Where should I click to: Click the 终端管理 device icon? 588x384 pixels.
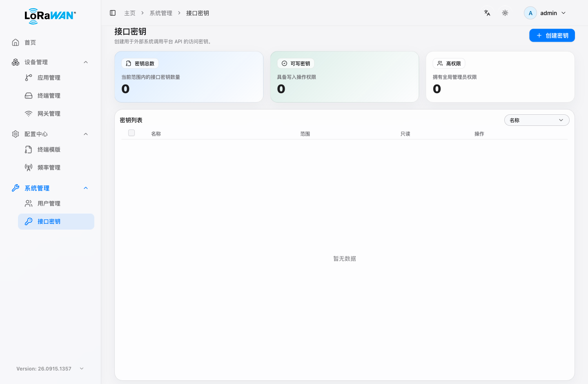(x=29, y=96)
